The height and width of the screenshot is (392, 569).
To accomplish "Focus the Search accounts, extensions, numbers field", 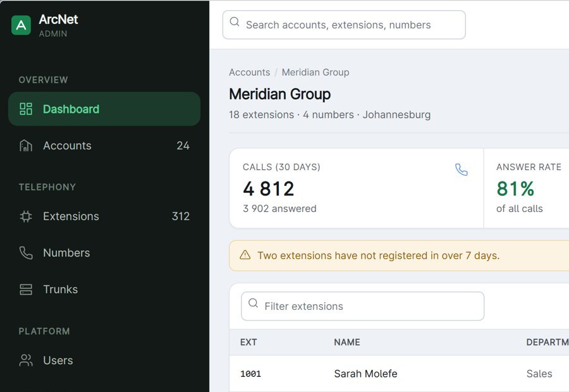I will 344,25.
